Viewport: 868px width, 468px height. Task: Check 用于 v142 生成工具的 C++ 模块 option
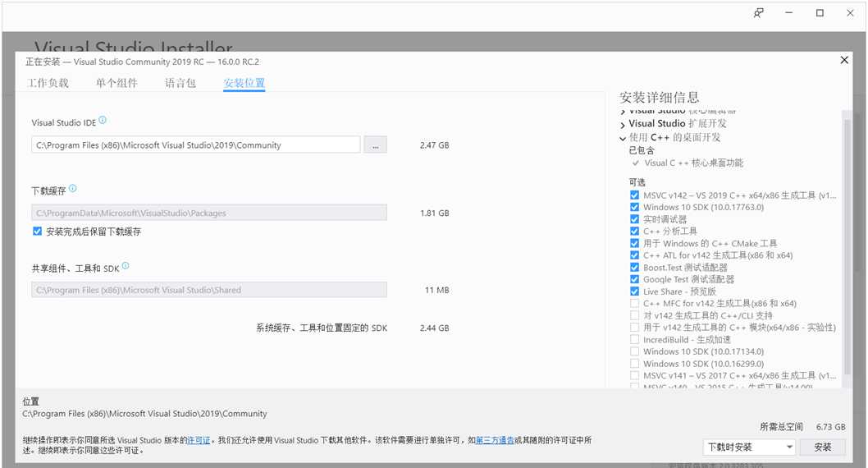[634, 328]
